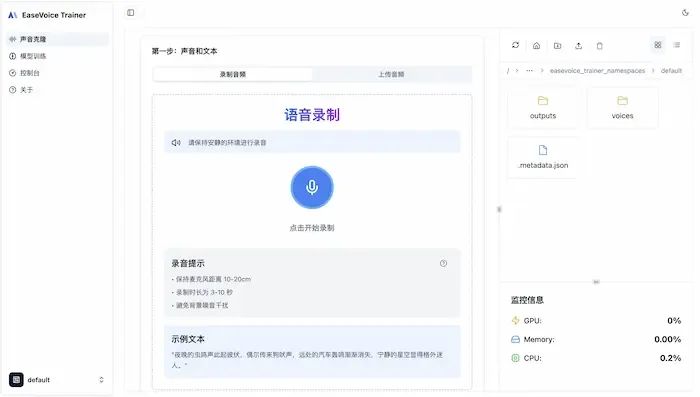Toggle the sidebar collapse icon
Screen dimensions: 700x397
tap(130, 13)
